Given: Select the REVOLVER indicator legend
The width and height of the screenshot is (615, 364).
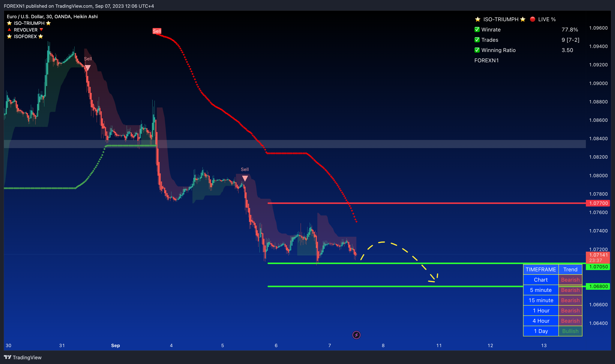Looking at the screenshot, I should pos(25,30).
